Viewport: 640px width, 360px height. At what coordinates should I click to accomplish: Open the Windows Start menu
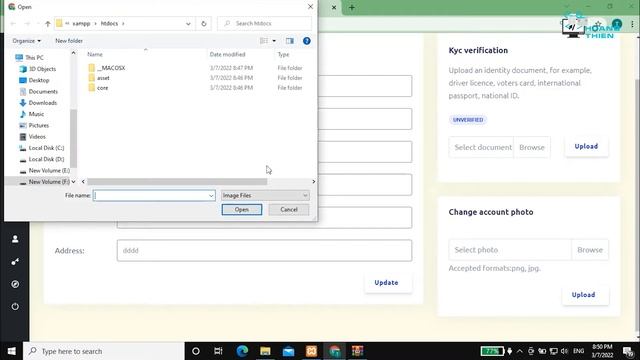tap(11, 351)
